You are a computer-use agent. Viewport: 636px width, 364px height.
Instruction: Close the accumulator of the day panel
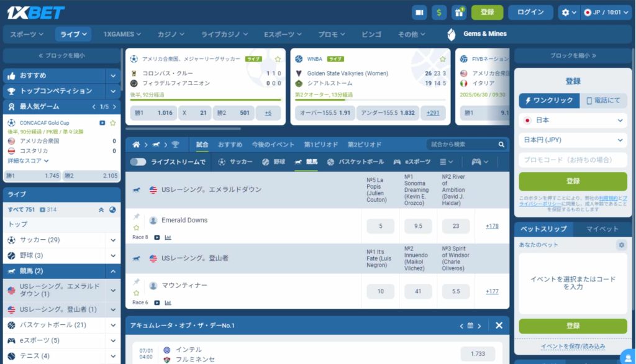tap(499, 325)
